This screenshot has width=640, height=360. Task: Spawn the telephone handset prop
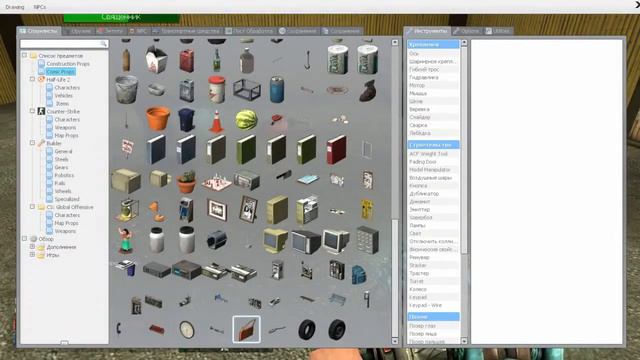(x=119, y=329)
